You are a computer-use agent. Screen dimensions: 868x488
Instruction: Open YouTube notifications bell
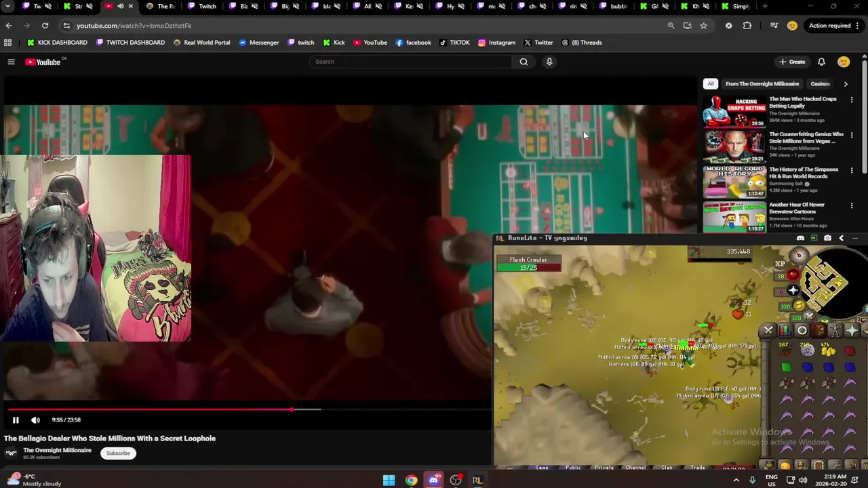tap(821, 62)
